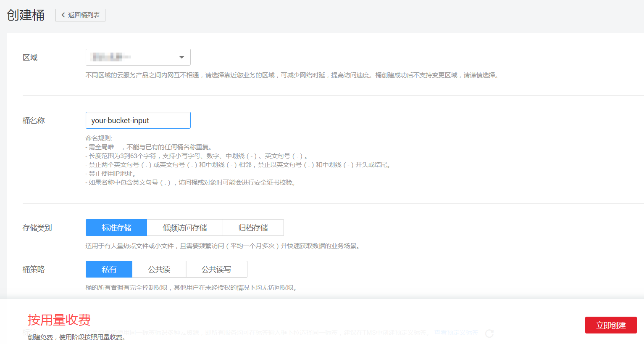Click the 创建桶 page title
The image size is (644, 344).
coord(26,15)
